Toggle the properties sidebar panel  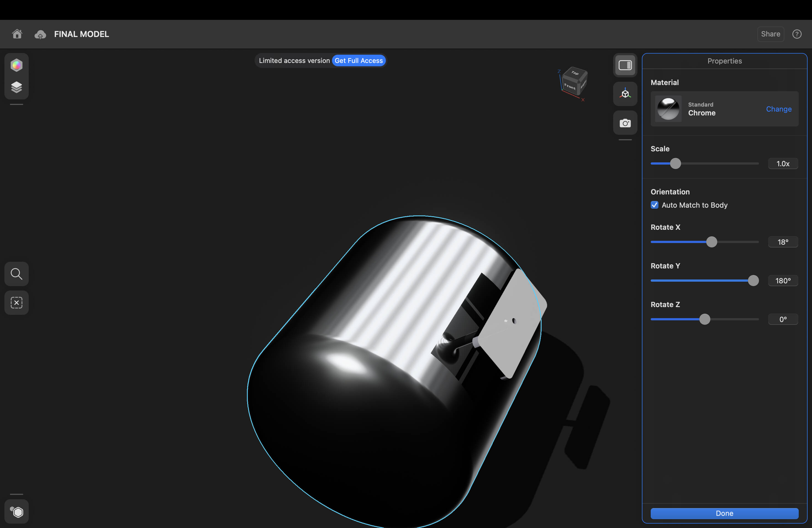pyautogui.click(x=625, y=65)
